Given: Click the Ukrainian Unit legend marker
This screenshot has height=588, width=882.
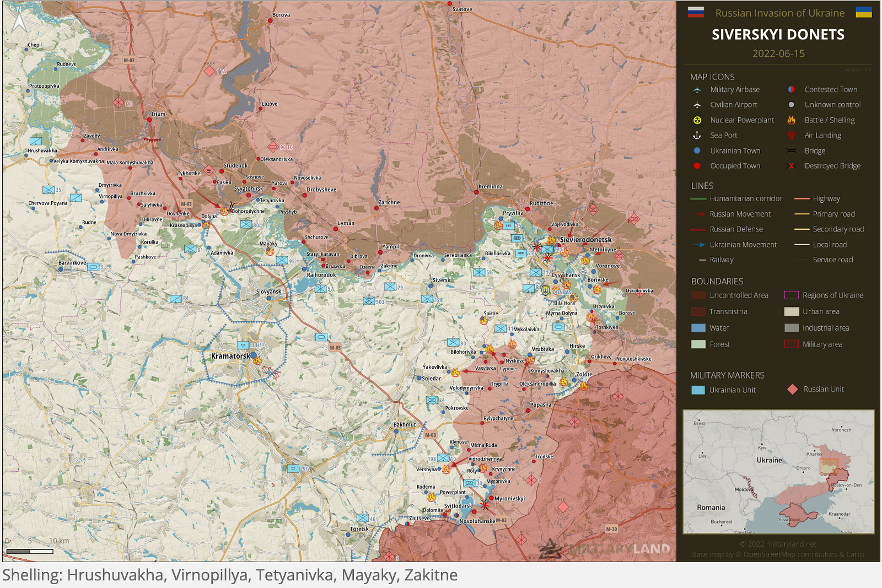Looking at the screenshot, I should point(698,390).
